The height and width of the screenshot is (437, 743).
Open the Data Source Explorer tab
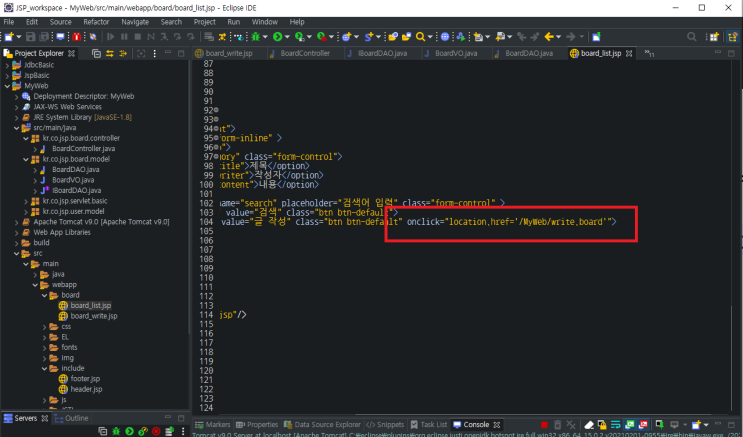tap(322, 425)
